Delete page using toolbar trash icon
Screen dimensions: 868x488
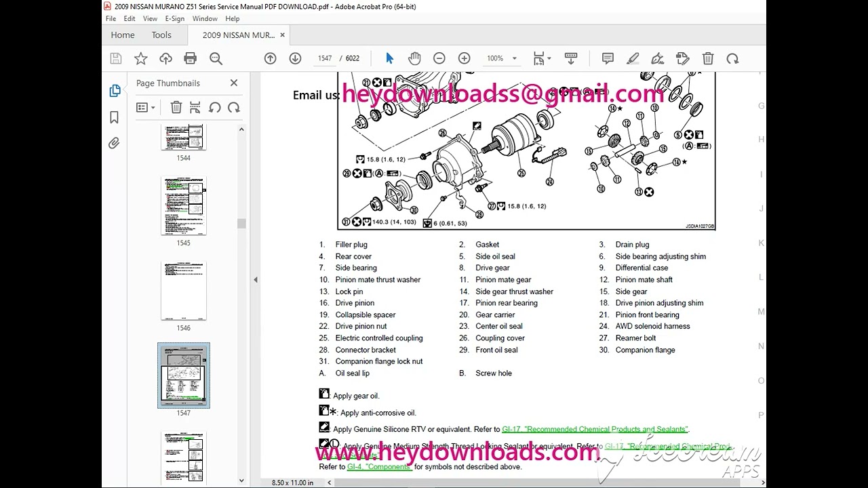coord(708,59)
